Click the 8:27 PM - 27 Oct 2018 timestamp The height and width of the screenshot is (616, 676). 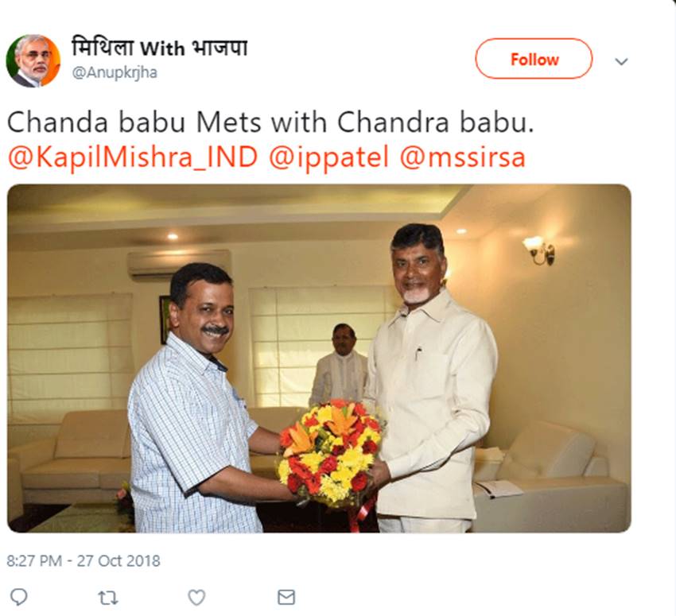pos(84,560)
